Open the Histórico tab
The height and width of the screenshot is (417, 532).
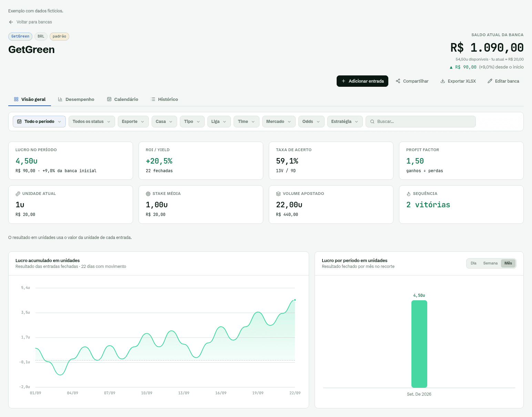[x=164, y=99]
